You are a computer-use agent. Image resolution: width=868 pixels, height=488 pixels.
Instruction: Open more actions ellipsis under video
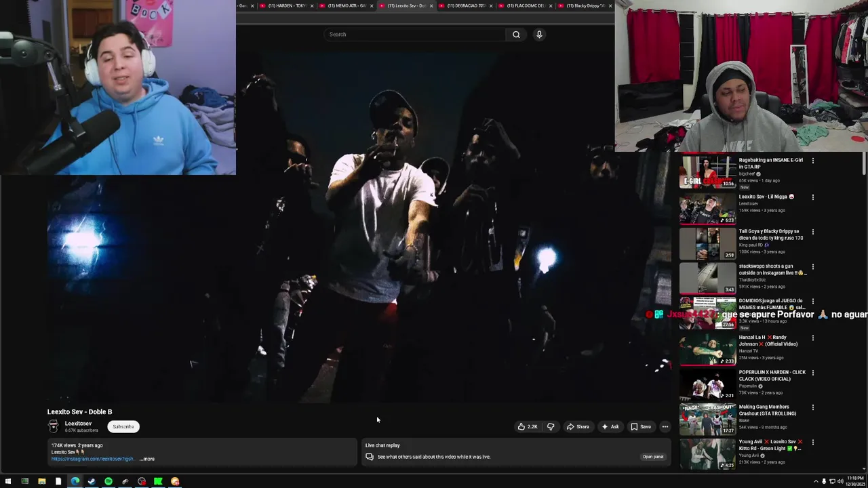pyautogui.click(x=665, y=427)
